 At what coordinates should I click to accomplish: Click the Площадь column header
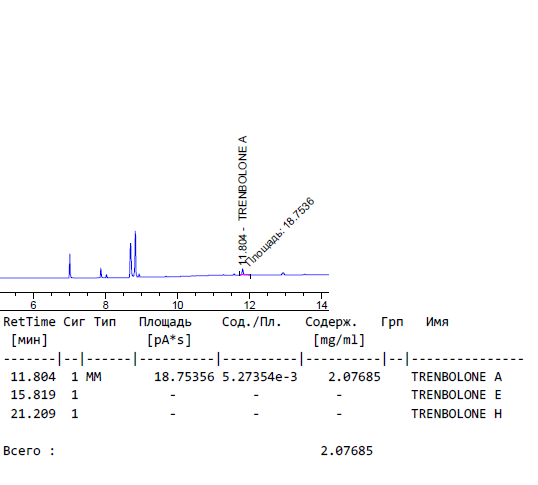(165, 322)
